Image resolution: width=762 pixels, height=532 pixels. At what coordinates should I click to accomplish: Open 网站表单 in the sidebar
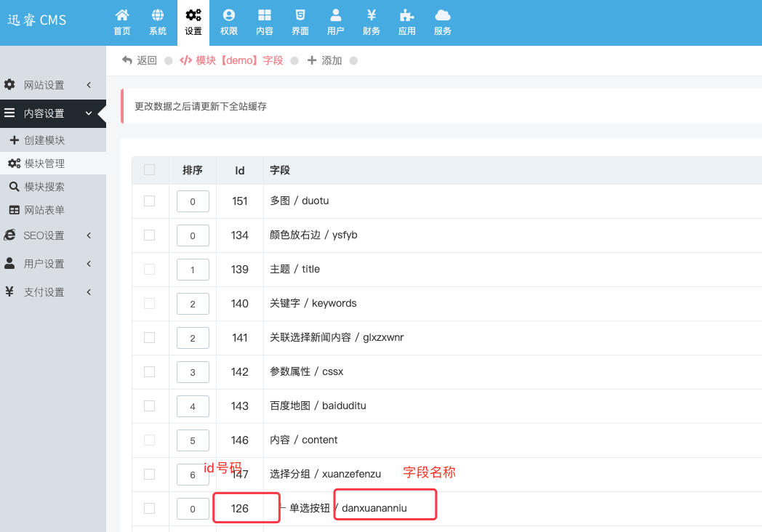[53, 210]
